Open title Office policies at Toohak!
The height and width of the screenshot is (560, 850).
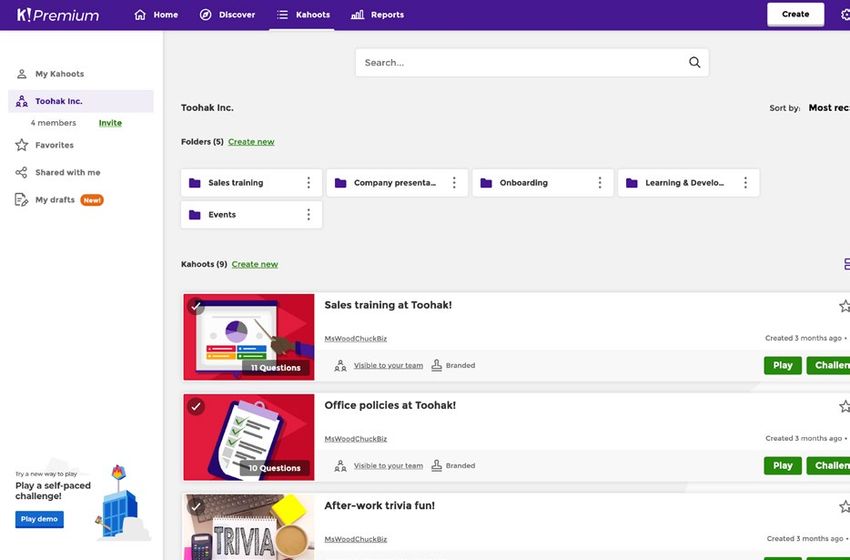(390, 405)
